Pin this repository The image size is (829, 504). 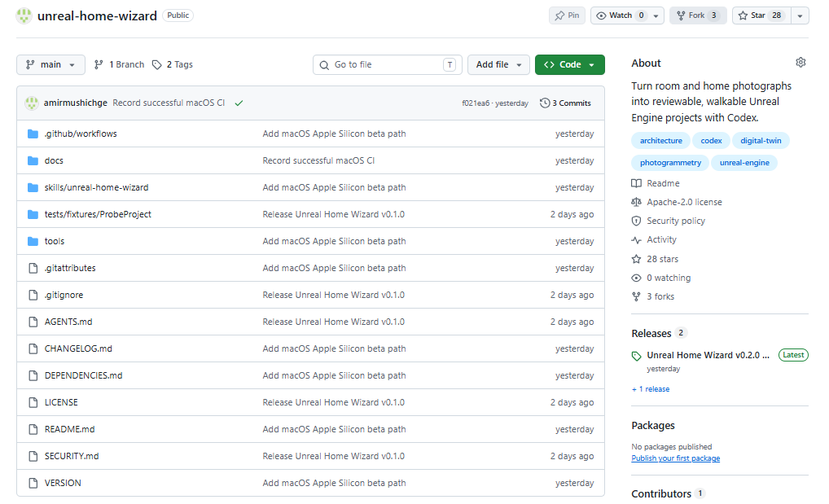(x=567, y=15)
